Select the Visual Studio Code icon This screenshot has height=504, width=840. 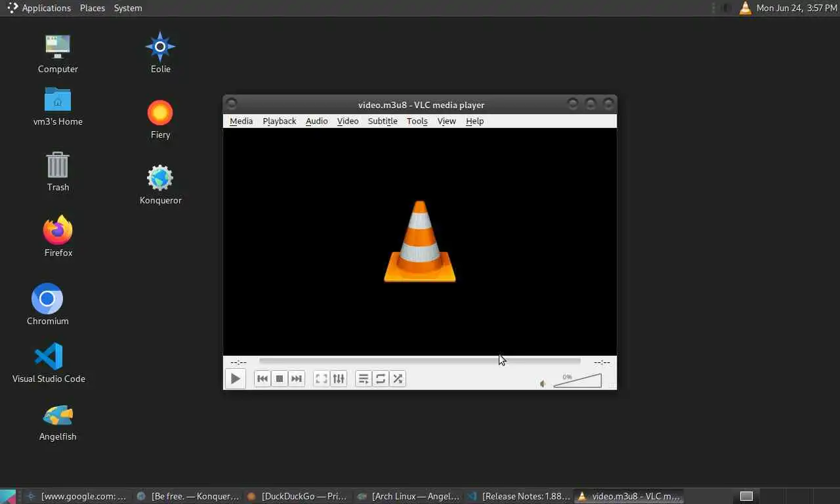coord(49,362)
